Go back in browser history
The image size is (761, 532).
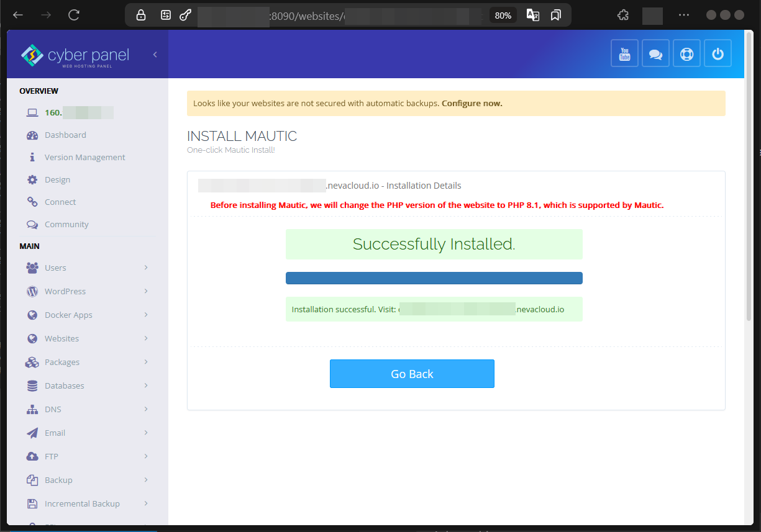pyautogui.click(x=18, y=16)
